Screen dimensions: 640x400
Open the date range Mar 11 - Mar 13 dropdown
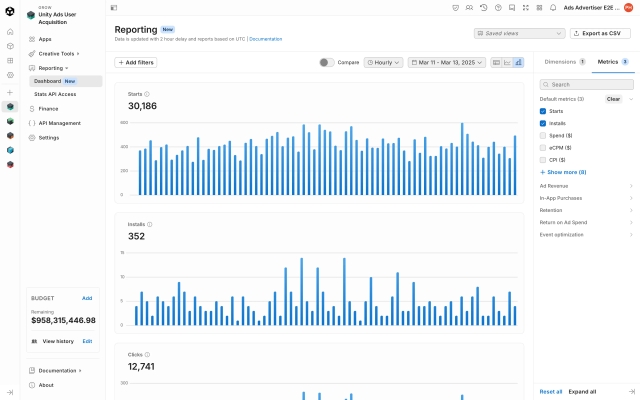coord(446,62)
